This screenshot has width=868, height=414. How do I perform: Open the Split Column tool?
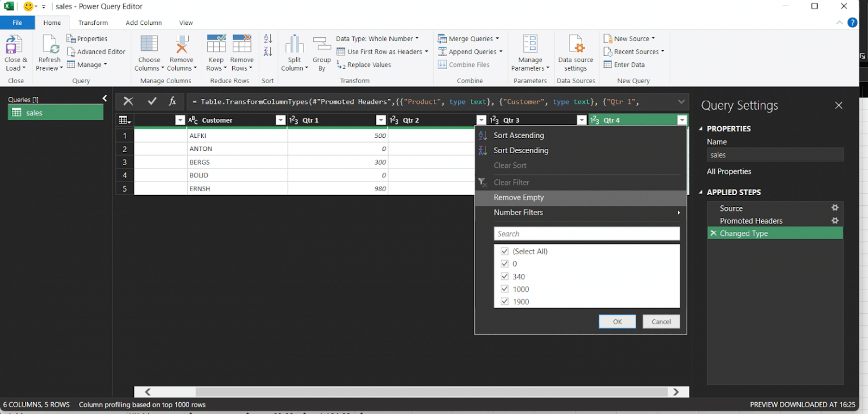294,51
